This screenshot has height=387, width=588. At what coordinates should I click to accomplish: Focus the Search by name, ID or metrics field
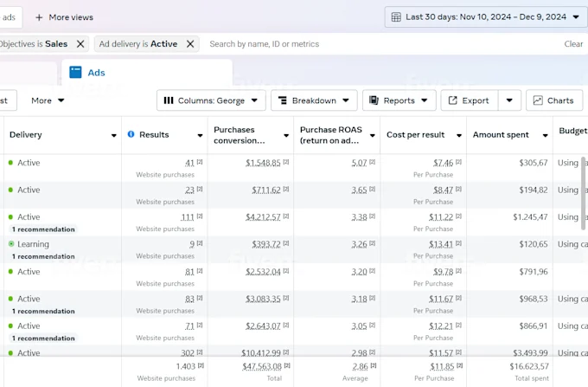[382, 44]
